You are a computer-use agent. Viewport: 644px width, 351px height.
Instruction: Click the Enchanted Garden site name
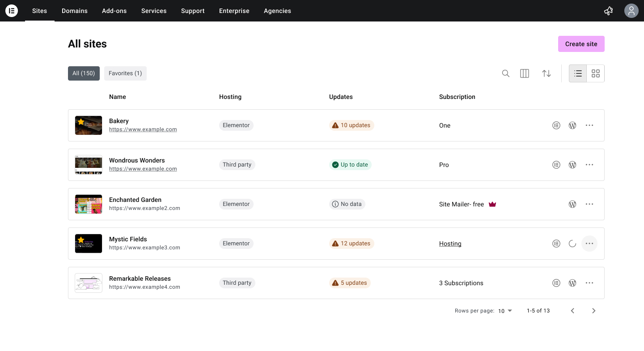(x=135, y=200)
